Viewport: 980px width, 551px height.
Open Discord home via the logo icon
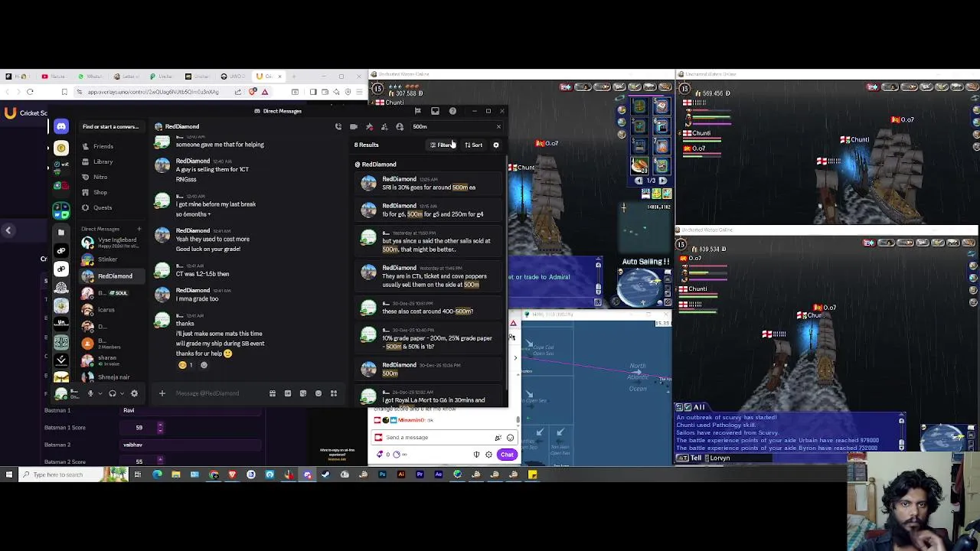click(61, 127)
